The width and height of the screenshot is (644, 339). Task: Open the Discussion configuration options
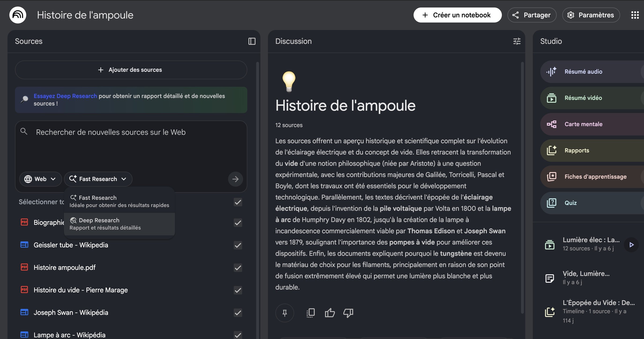[x=517, y=41]
